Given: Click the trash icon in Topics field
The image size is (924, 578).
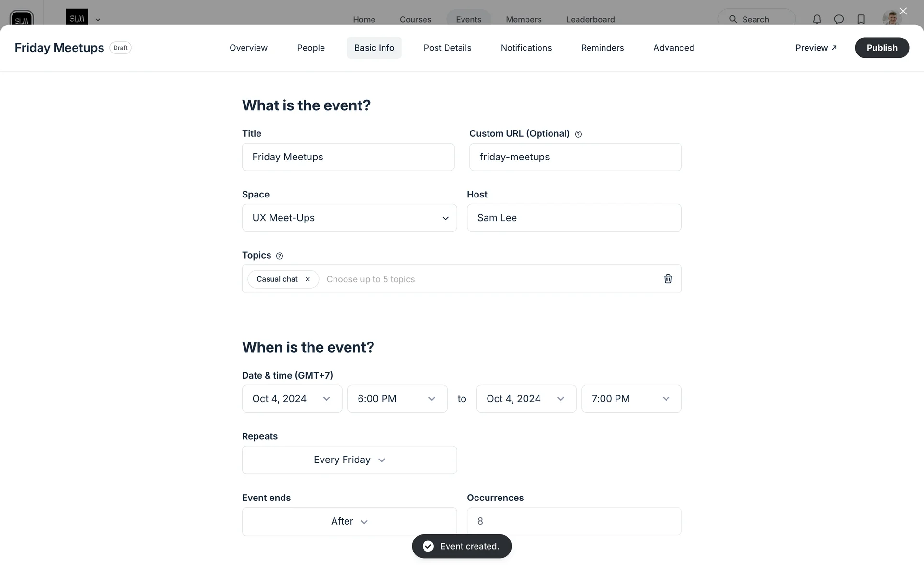Looking at the screenshot, I should [667, 279].
